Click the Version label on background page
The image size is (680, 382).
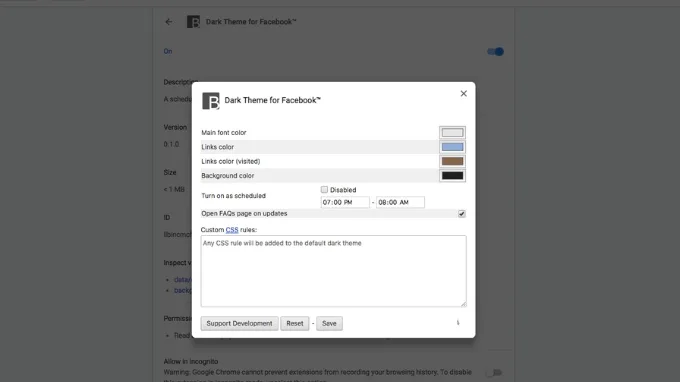point(175,127)
